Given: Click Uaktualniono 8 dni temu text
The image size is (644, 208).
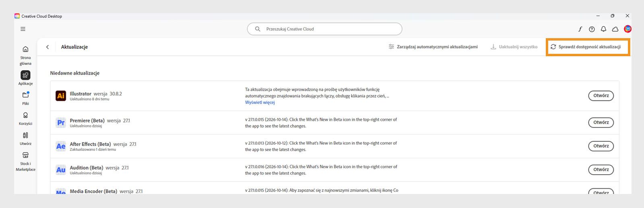Looking at the screenshot, I should (x=89, y=99).
